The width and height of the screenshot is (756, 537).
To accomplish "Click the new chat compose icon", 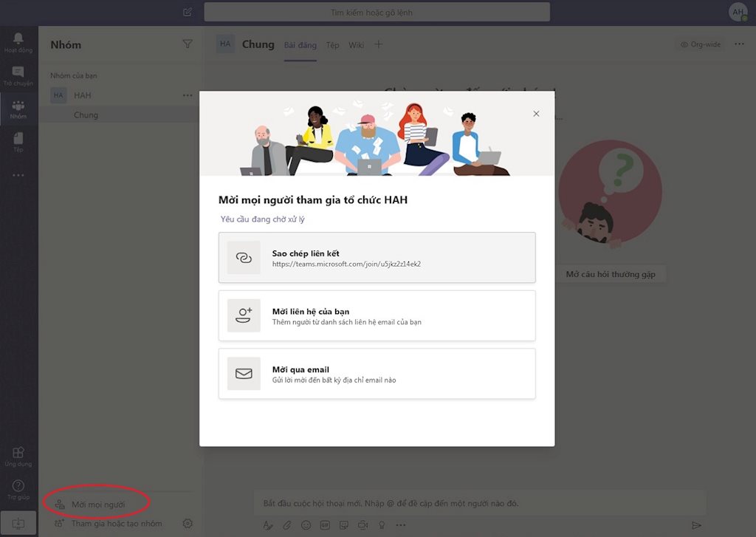I will (188, 12).
